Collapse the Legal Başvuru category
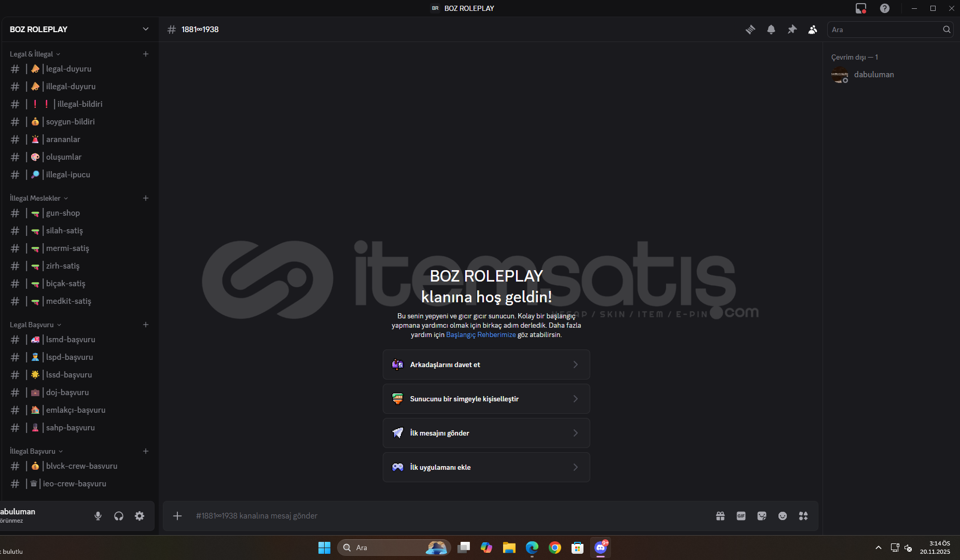The width and height of the screenshot is (960, 560). 36,325
